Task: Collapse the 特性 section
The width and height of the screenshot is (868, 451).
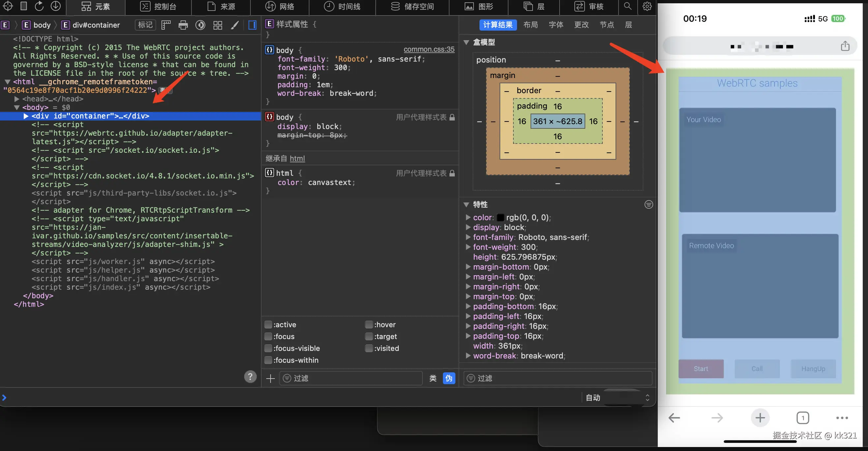Action: [466, 204]
